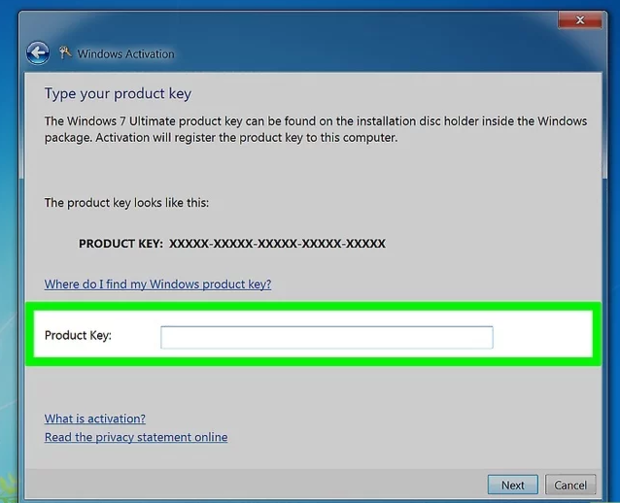Screen dimensions: 620x503
Task: Focus the Product Key input field
Action: tap(327, 337)
